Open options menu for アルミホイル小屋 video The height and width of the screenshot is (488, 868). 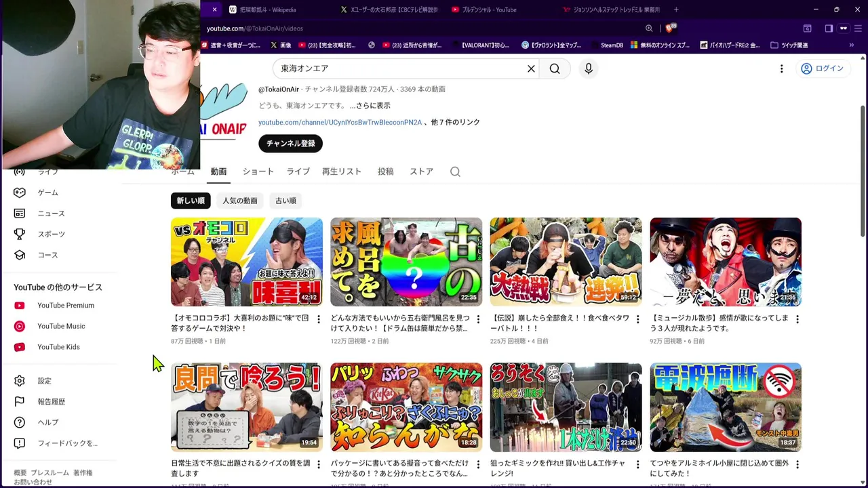797,464
